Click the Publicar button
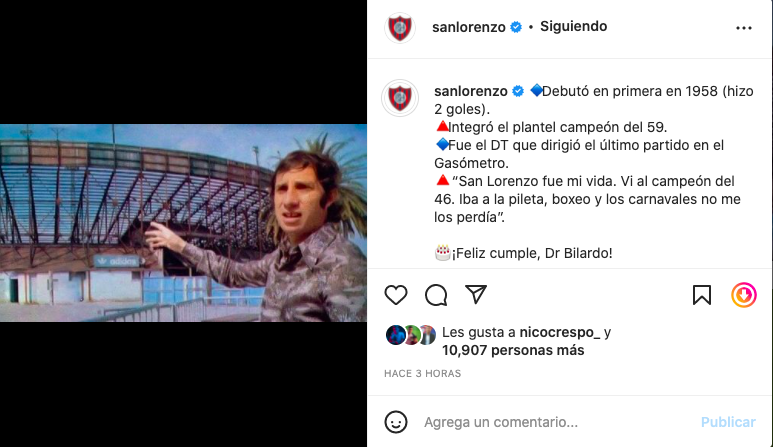Screen dimensions: 773x447 click(728, 422)
